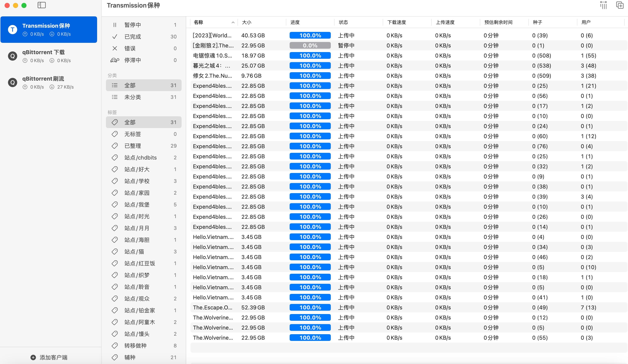Sort by 状态 column header
This screenshot has width=628, height=364.
[359, 22]
